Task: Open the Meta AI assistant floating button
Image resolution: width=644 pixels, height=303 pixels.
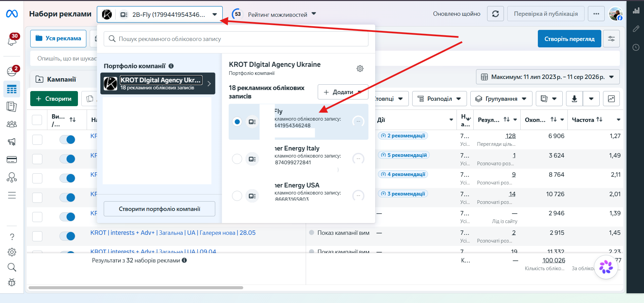Action: click(x=606, y=267)
